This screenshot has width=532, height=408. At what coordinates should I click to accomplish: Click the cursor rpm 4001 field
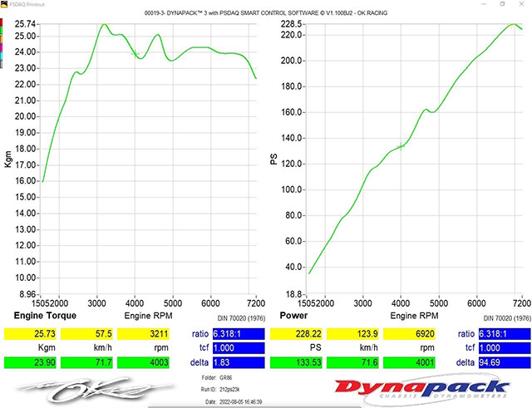pyautogui.click(x=409, y=362)
